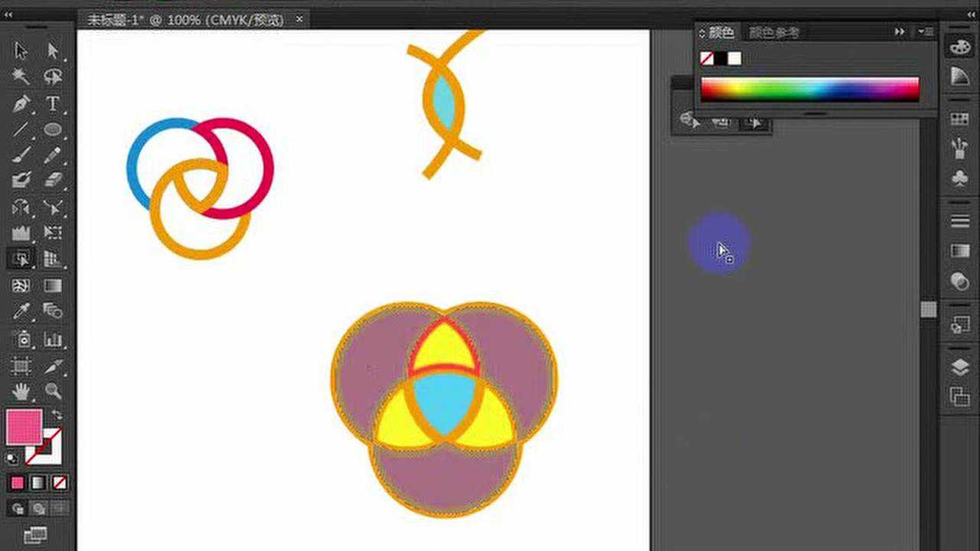Screen dimensions: 980x551
Task: Swap fill and stroke colors
Action: pyautogui.click(x=57, y=414)
